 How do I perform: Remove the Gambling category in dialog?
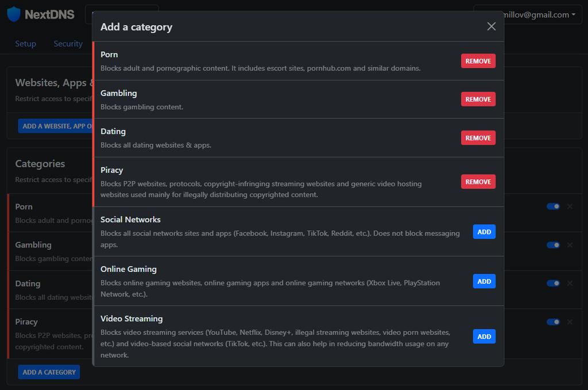(x=478, y=99)
